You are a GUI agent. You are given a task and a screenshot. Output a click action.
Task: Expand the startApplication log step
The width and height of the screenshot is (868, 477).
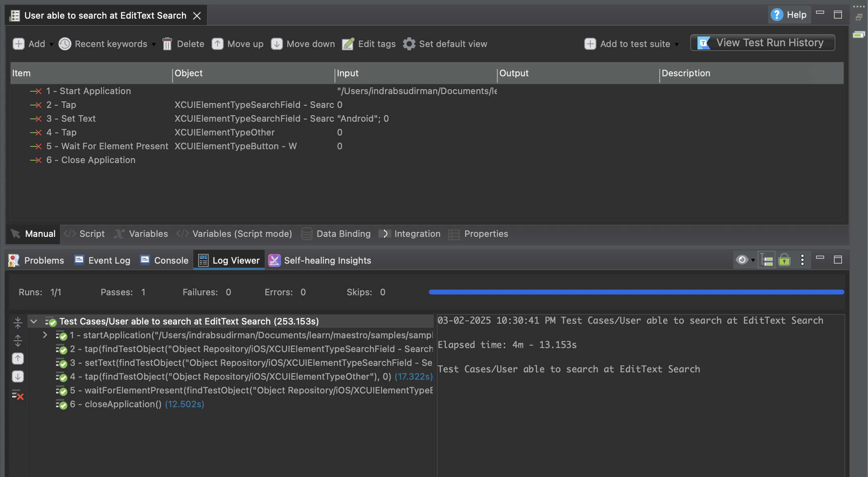[45, 335]
